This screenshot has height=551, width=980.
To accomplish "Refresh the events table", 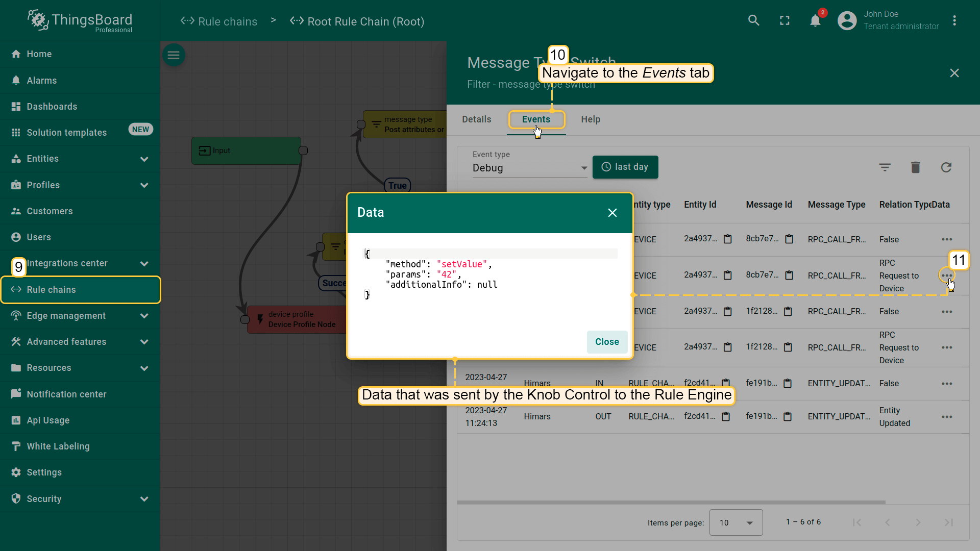I will pos(946,167).
